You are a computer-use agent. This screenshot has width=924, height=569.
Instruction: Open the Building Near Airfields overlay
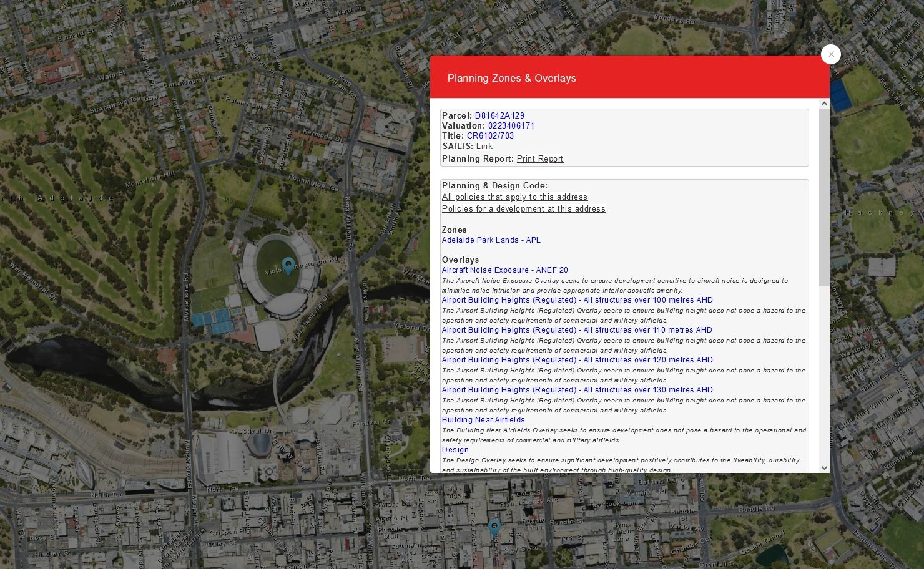point(483,420)
